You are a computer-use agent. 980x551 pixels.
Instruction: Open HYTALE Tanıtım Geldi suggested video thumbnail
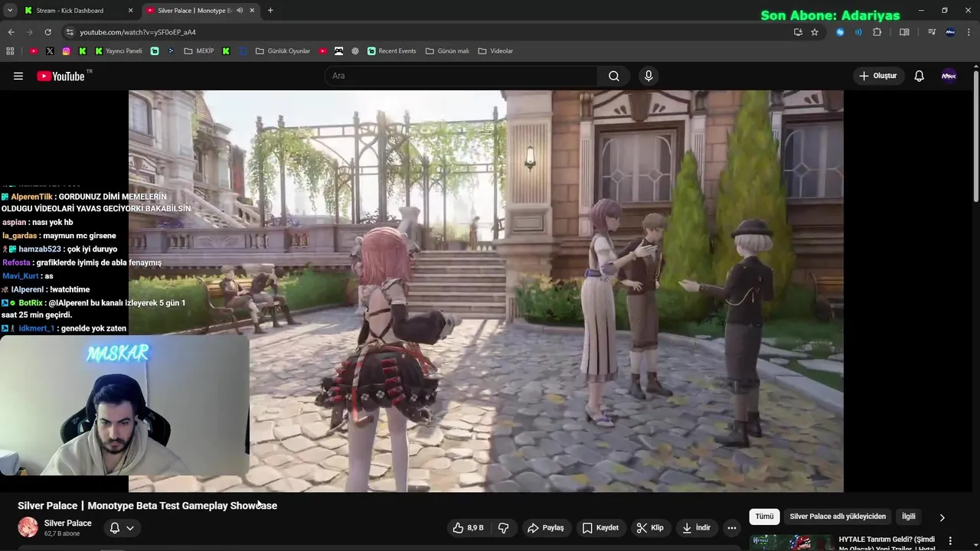(x=792, y=542)
